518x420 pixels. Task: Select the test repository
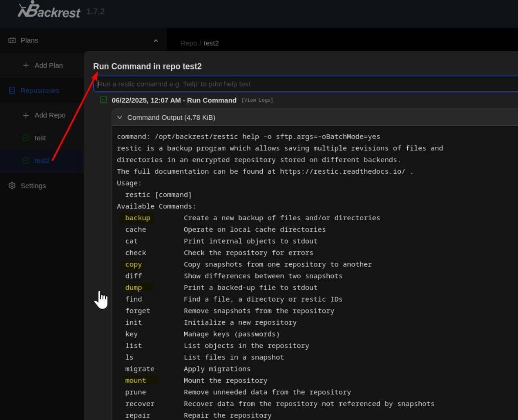[40, 138]
